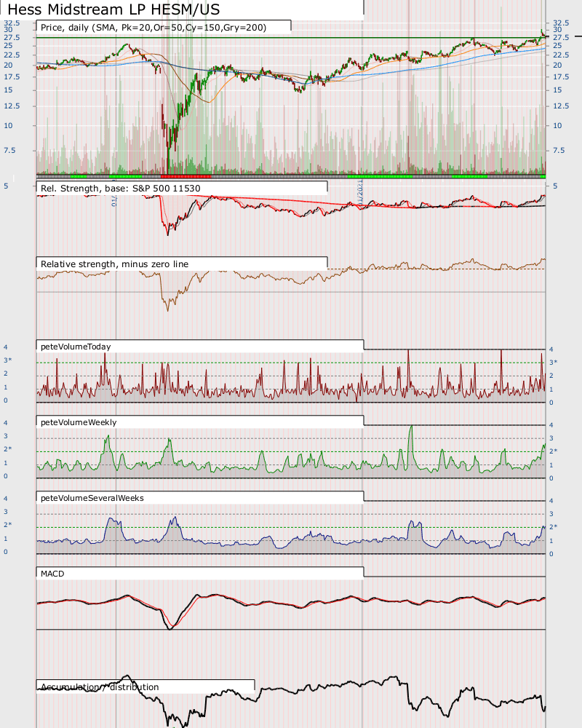Click the 5 label left of Rel. Strength pane
The width and height of the screenshot is (582, 728).
tap(6, 186)
